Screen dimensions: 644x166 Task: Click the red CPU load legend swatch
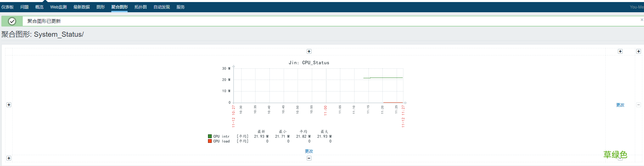pyautogui.click(x=210, y=141)
